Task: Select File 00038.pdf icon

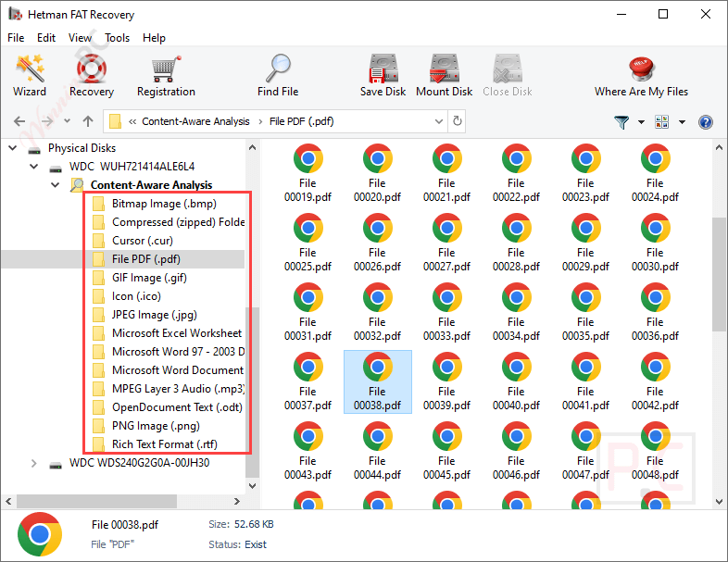Action: point(378,367)
